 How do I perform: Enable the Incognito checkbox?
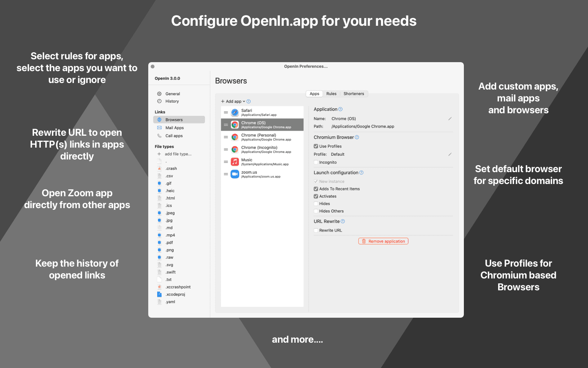[316, 162]
